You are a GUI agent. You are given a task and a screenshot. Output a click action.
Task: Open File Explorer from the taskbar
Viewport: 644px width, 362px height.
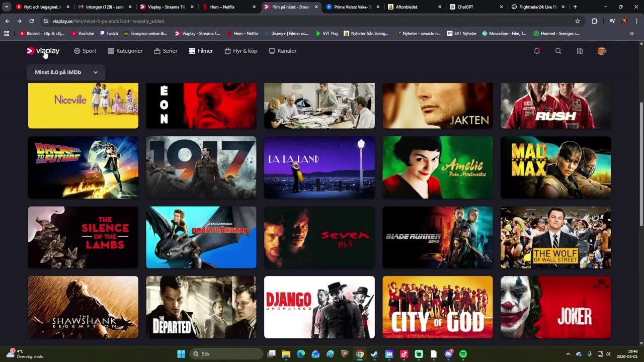pos(286,354)
